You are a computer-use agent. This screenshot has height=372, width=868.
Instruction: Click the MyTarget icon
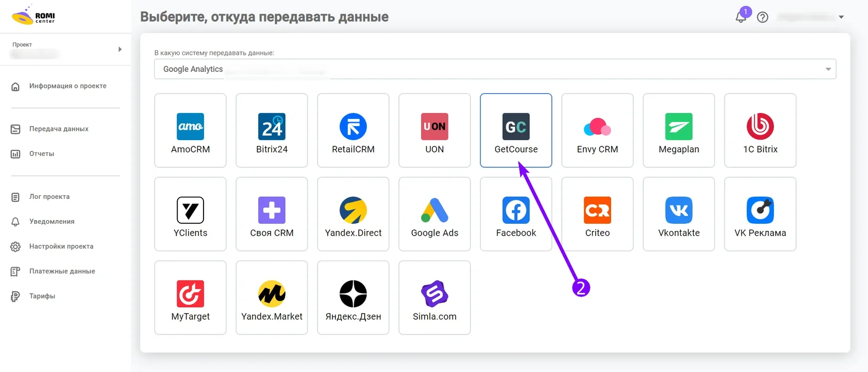(x=190, y=294)
